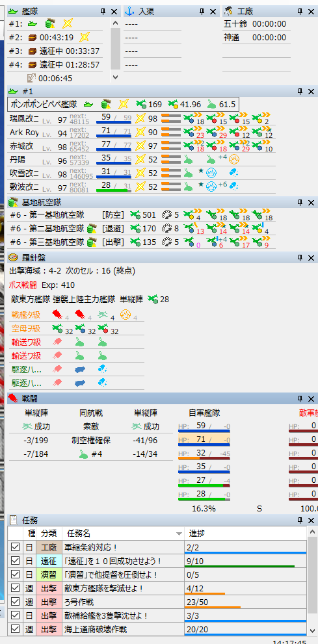The height and width of the screenshot is (644, 318).
Task: Click the air power icon showing 169
Action: point(141,105)
